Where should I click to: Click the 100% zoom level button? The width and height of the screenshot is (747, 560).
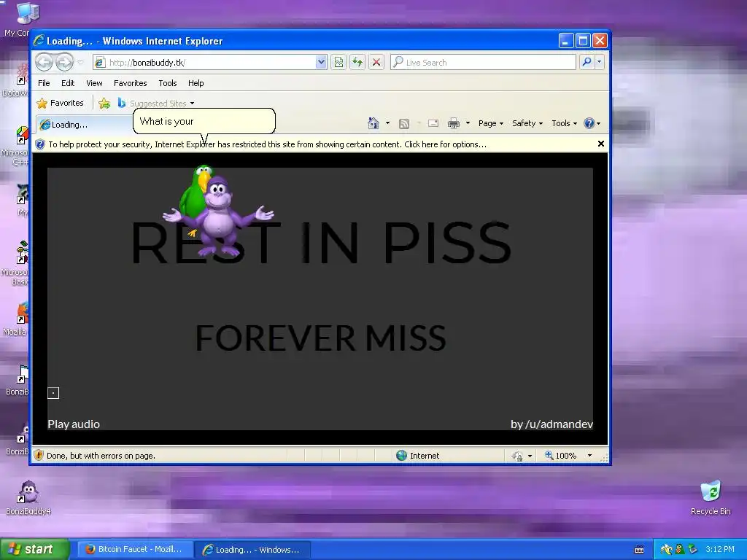coord(561,456)
